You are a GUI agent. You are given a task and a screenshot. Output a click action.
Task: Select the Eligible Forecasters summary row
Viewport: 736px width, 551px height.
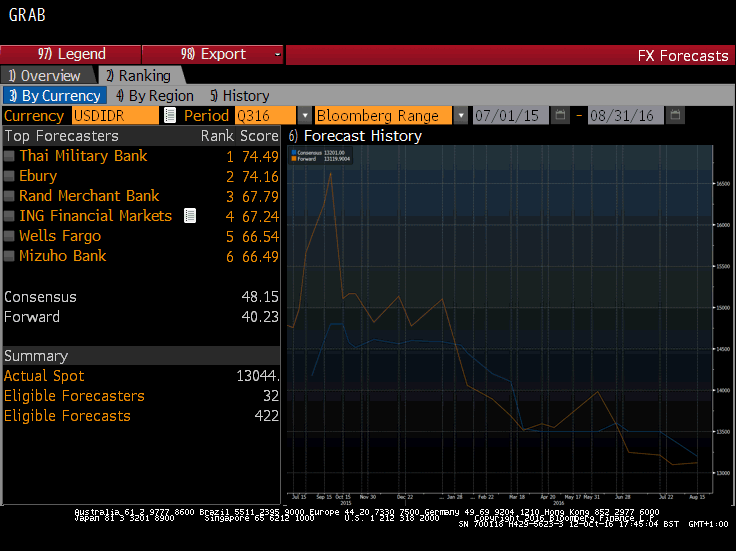[x=141, y=396]
